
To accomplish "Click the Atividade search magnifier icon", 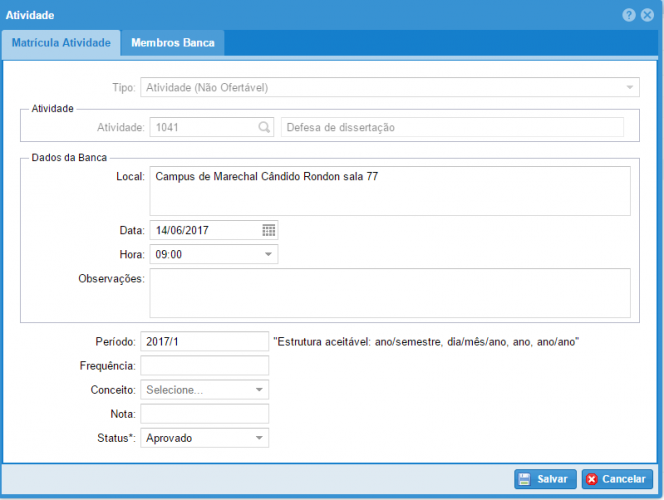I will (x=265, y=127).
